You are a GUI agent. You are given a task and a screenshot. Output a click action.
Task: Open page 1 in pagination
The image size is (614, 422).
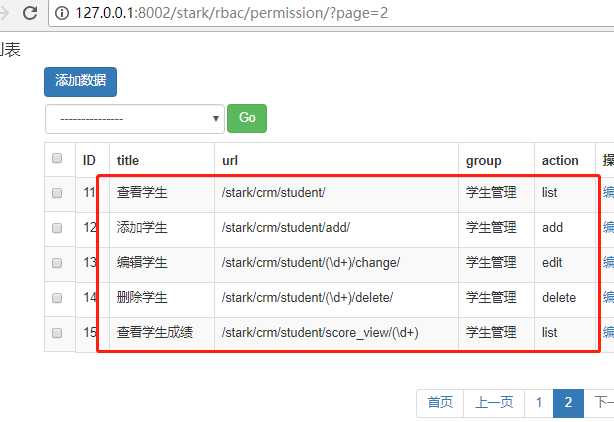[539, 403]
